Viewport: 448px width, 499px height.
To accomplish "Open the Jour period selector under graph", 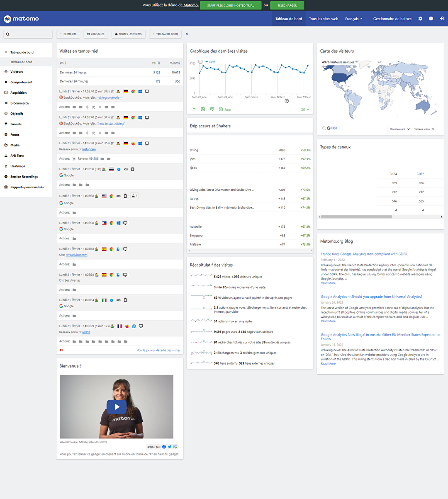I will coord(225,110).
